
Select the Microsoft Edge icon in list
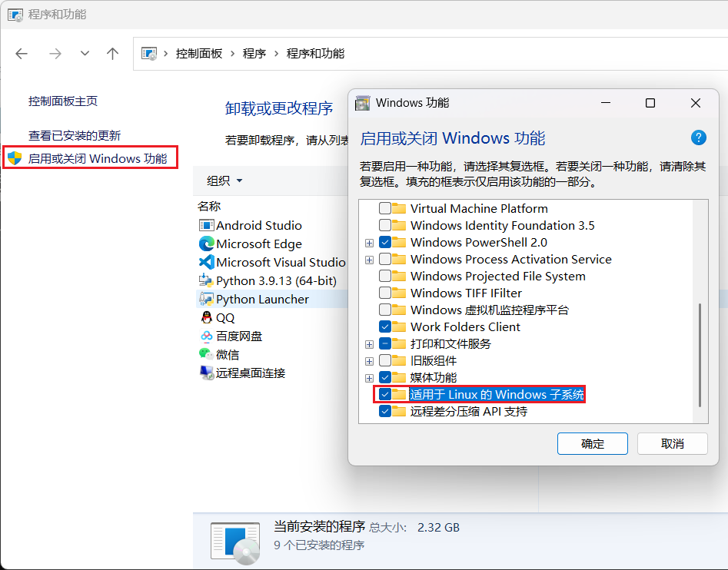tap(206, 244)
